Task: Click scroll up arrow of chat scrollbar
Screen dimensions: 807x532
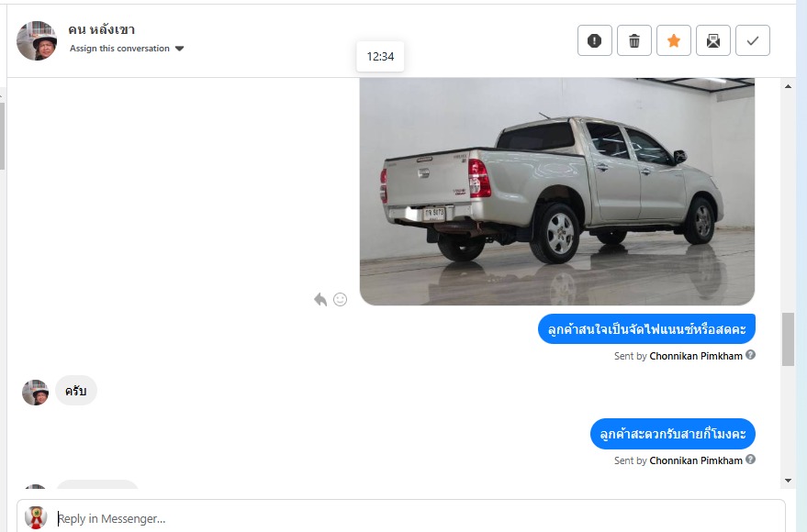Action: [788, 86]
